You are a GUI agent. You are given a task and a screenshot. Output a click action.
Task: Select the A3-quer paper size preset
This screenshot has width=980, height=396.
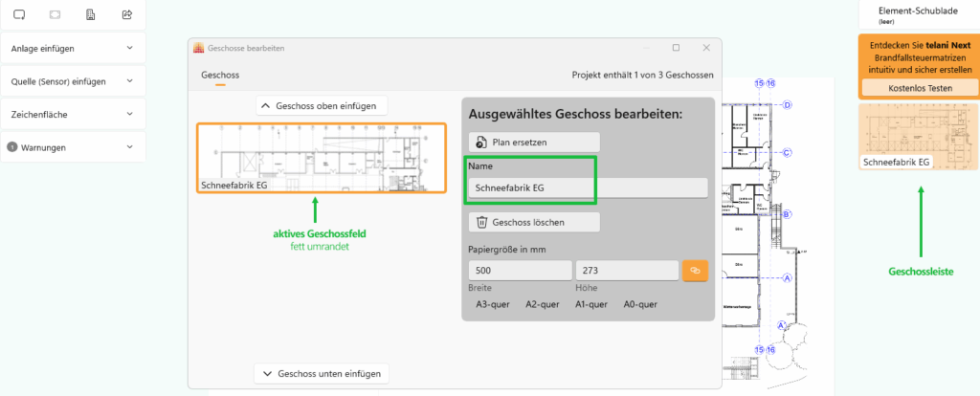coord(493,304)
